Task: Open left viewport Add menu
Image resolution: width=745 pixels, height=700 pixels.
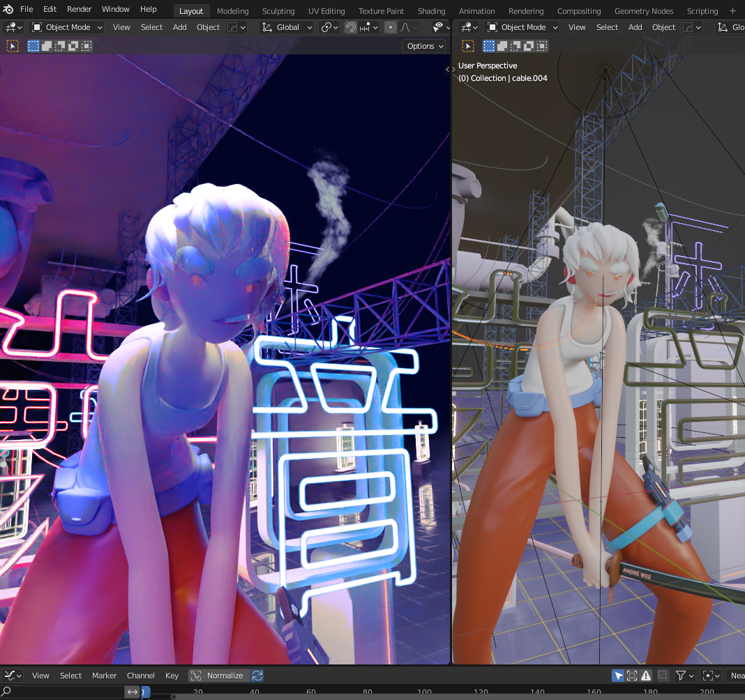Action: tap(179, 27)
